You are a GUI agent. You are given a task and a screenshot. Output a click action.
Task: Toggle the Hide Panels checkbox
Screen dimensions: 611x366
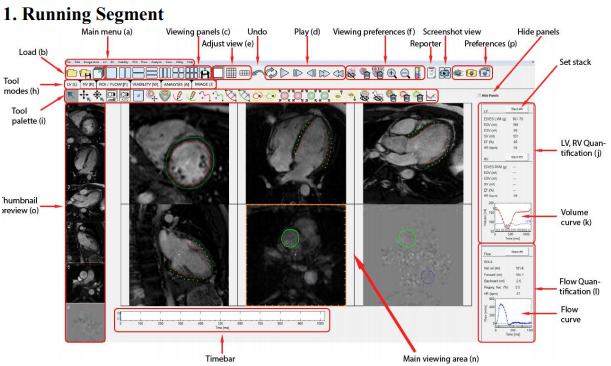[479, 95]
